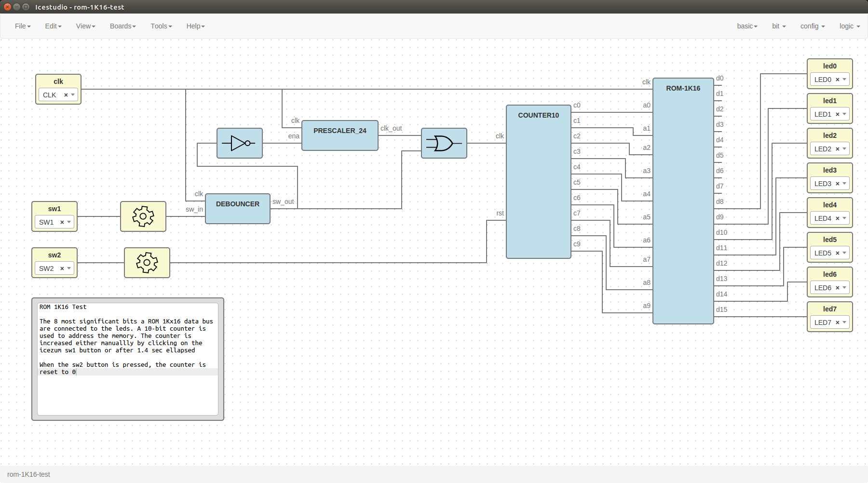Screen dimensions: 868x483
Task: Expand the logic blocks dropdown menu
Action: pos(849,26)
